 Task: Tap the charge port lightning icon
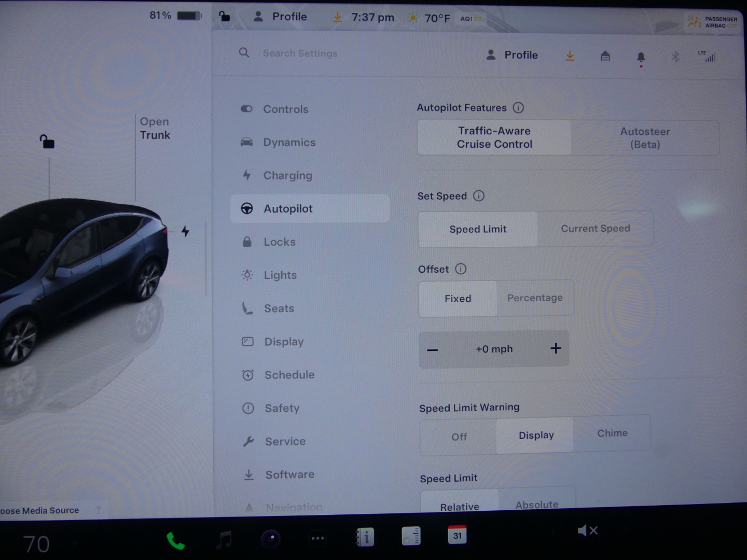click(x=185, y=231)
